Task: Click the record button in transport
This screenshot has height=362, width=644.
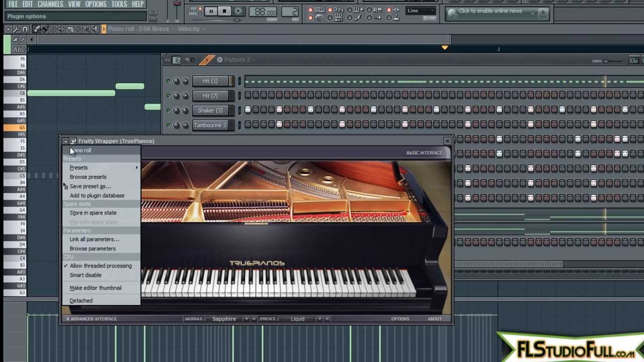Action: (238, 11)
